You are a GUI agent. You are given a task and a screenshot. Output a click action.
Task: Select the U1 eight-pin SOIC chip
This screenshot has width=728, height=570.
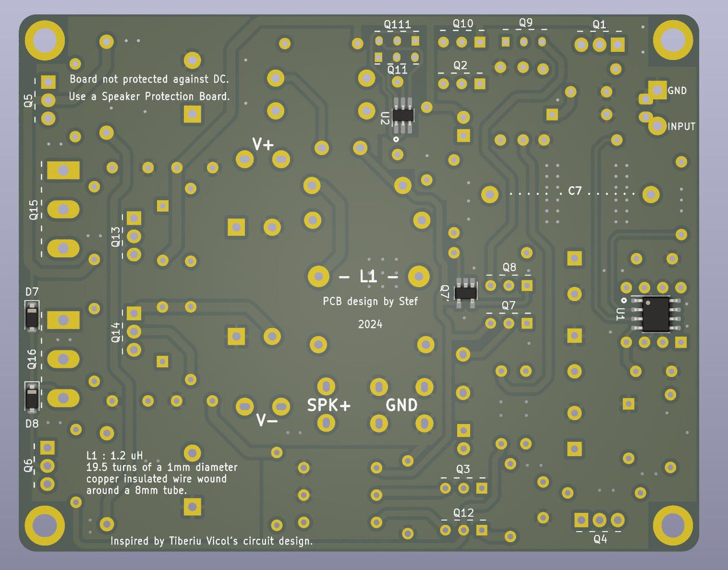pos(655,315)
